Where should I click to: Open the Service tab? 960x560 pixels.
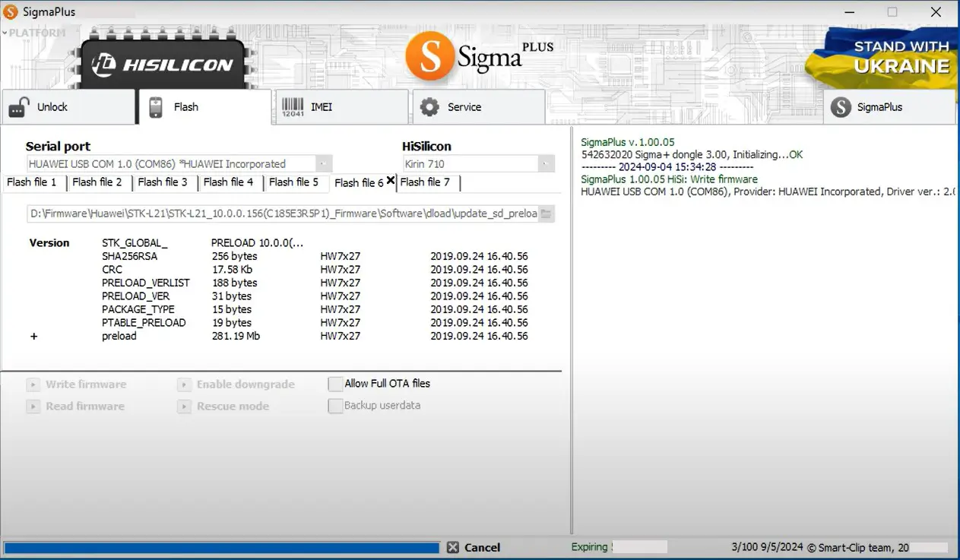(x=479, y=107)
